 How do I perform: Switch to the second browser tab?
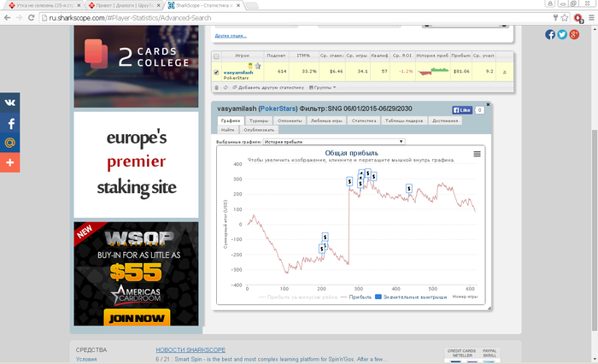tap(124, 5)
